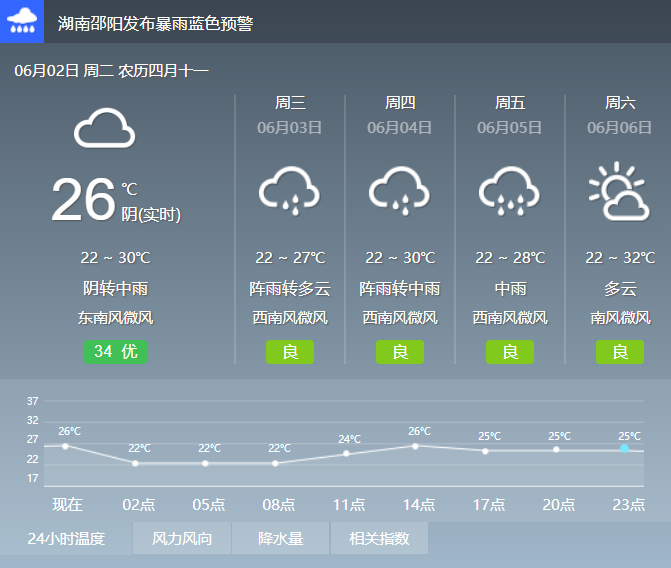
Task: Select the 06月05日 date label
Action: tap(510, 128)
